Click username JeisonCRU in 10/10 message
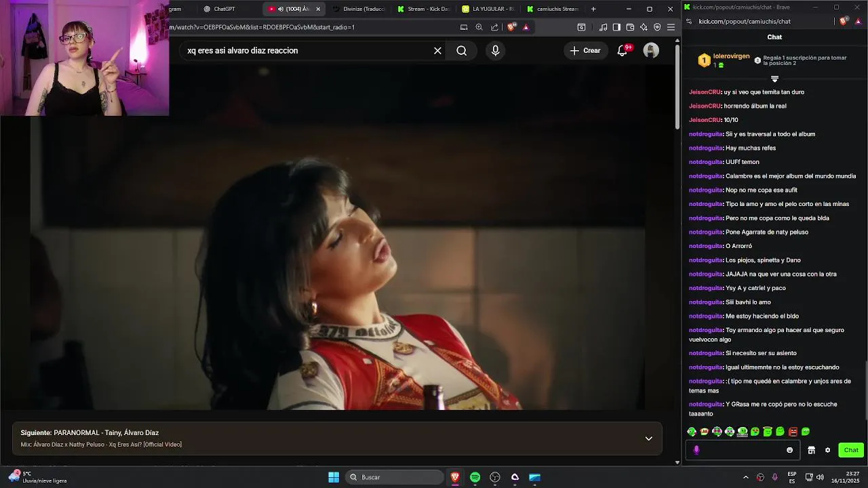Image resolution: width=868 pixels, height=488 pixels. (705, 120)
